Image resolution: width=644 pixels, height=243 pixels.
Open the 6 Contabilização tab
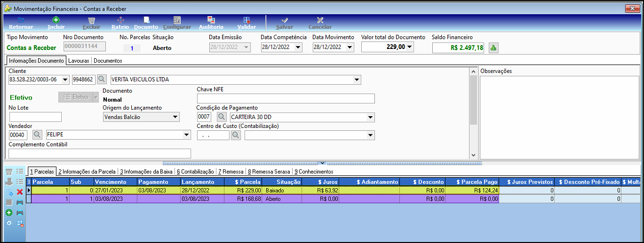pyautogui.click(x=196, y=171)
